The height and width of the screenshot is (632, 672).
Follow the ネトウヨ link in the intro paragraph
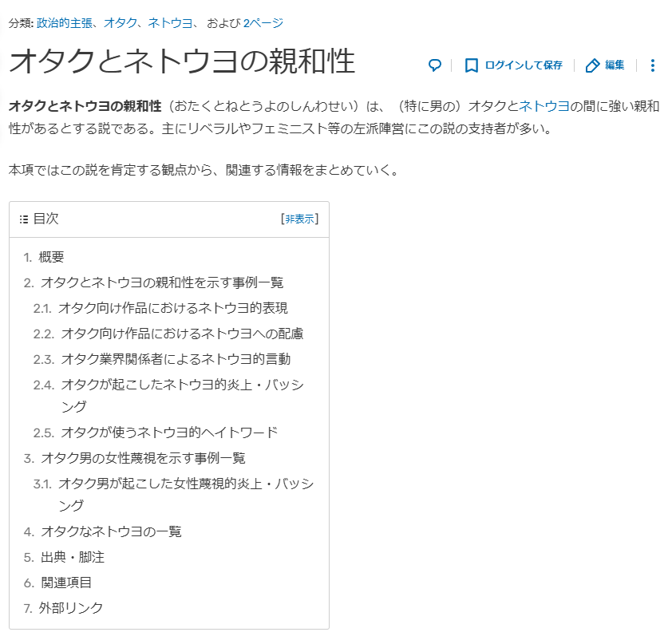[544, 106]
